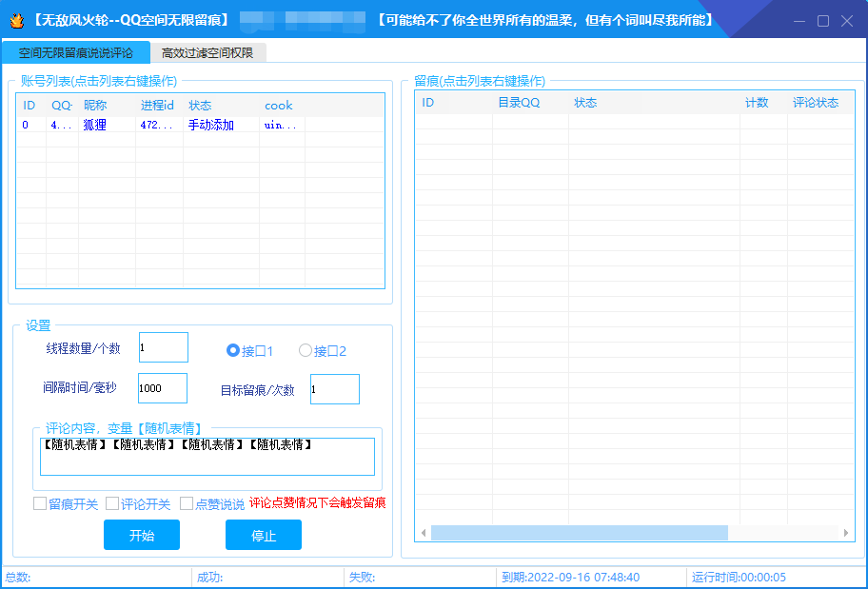
Task: Focus the 线程数量/个数 input field
Action: (164, 347)
